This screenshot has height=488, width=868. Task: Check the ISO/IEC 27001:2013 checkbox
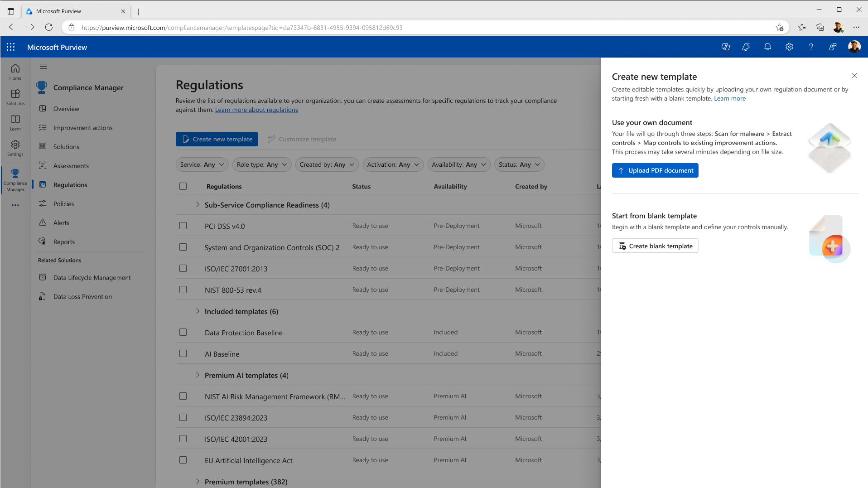[183, 268]
